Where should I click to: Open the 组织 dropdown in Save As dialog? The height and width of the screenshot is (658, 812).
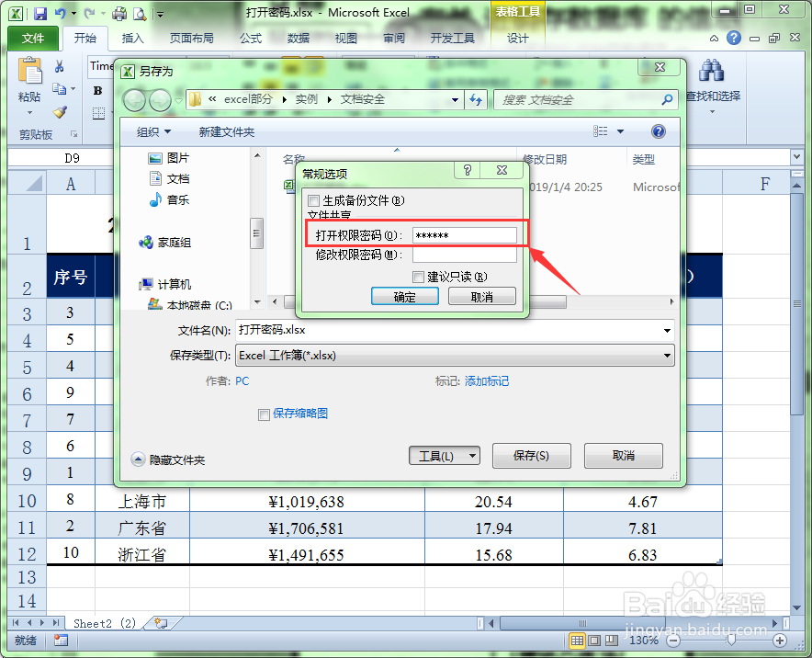point(149,130)
